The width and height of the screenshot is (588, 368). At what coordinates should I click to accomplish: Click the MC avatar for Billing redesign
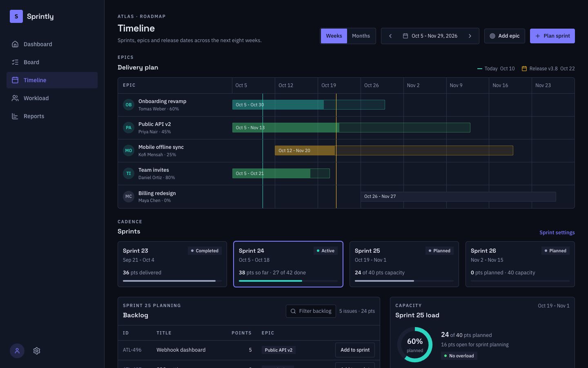tap(129, 196)
